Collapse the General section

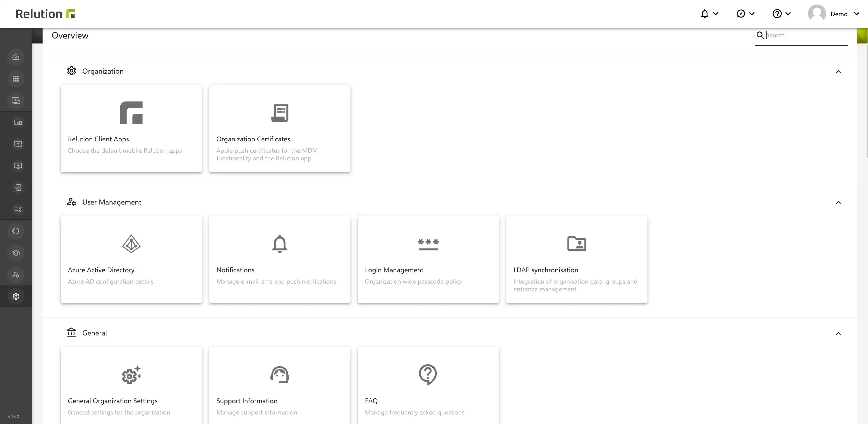click(838, 334)
